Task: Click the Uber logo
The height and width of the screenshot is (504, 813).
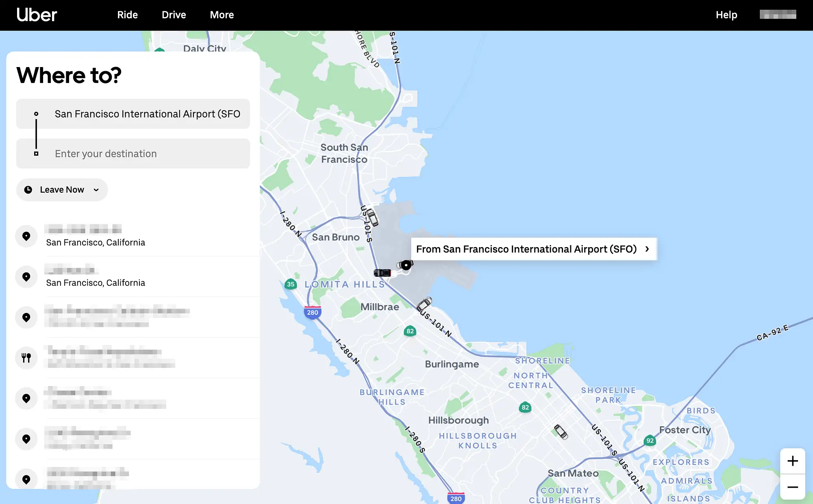Action: coord(37,15)
